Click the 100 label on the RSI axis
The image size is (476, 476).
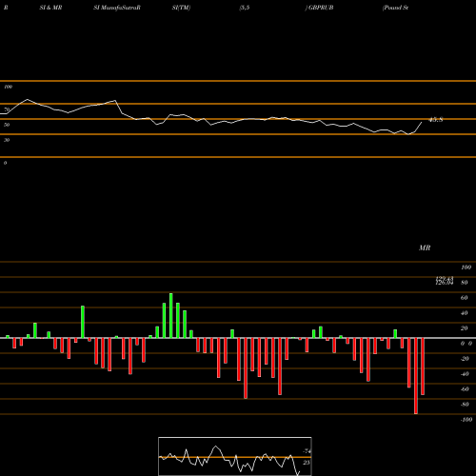(x=8, y=87)
